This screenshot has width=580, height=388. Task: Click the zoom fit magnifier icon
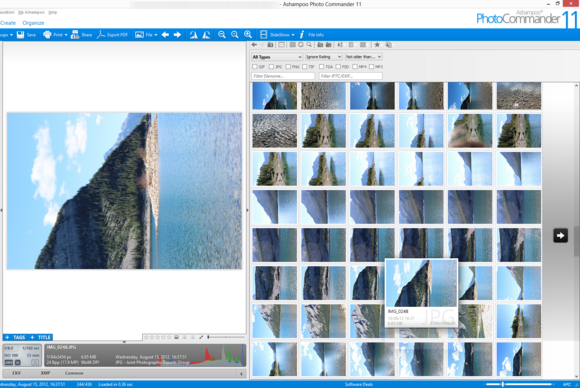click(x=235, y=35)
